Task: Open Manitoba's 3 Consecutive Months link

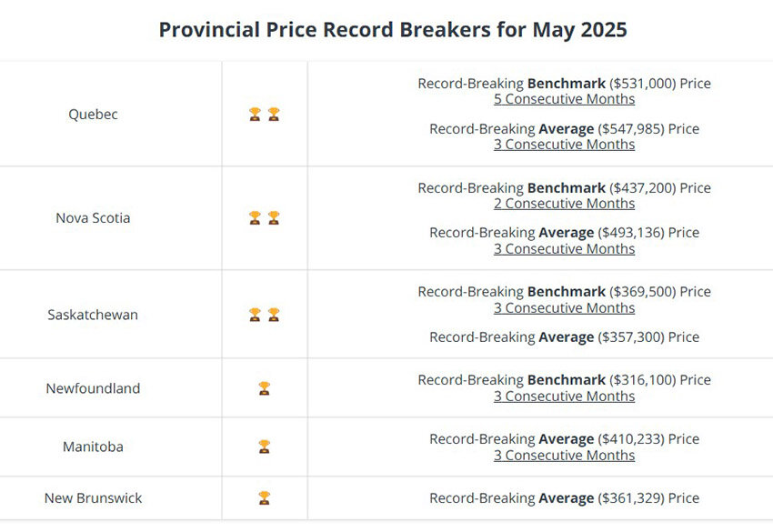Action: point(564,456)
